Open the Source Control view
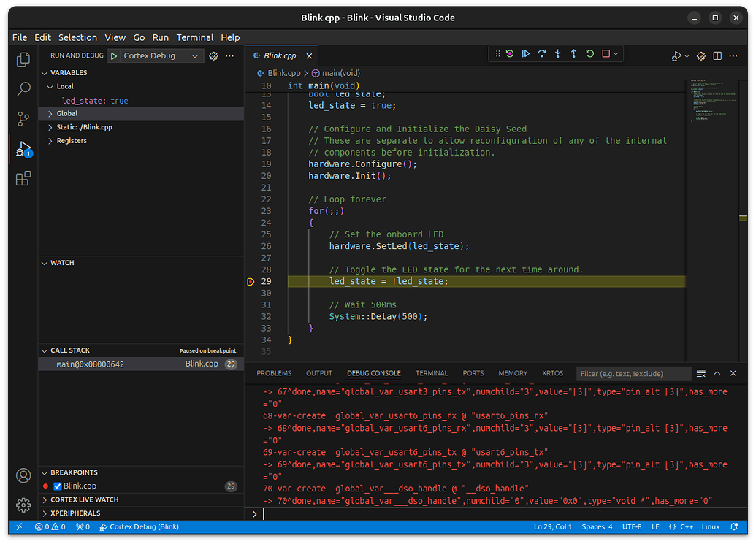This screenshot has width=756, height=544. (x=23, y=118)
